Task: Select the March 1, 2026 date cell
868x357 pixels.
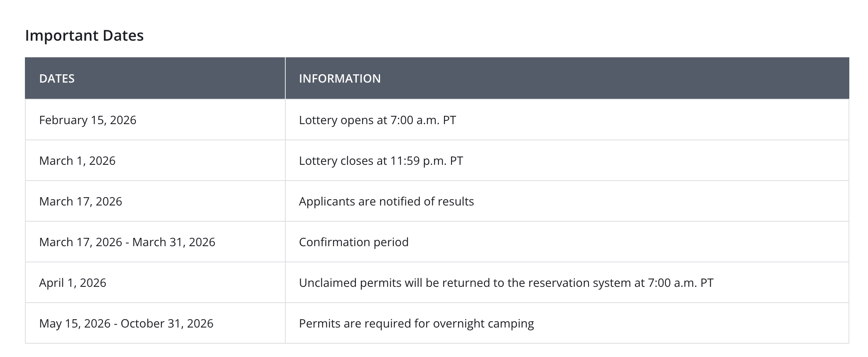Action: pos(77,161)
